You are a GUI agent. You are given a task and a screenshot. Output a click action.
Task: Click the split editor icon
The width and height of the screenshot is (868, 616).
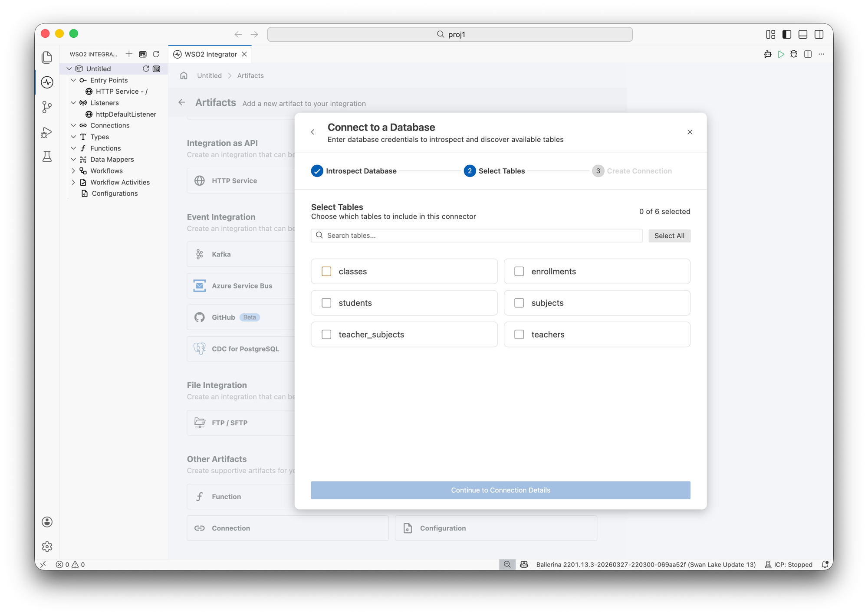808,54
